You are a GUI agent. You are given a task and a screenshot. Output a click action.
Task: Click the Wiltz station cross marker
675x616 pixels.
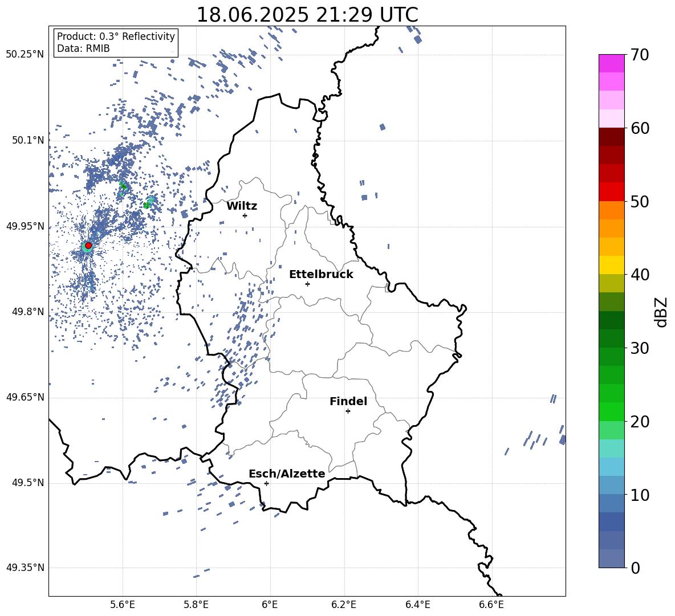[245, 215]
